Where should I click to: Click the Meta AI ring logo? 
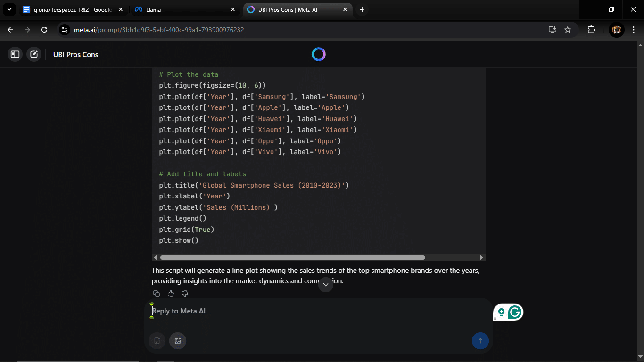319,54
